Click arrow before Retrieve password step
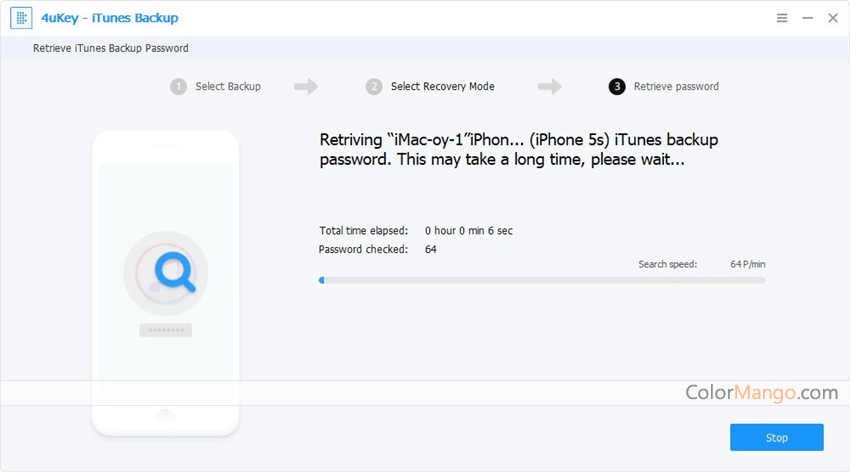Viewport: 850px width, 472px height. pos(550,87)
